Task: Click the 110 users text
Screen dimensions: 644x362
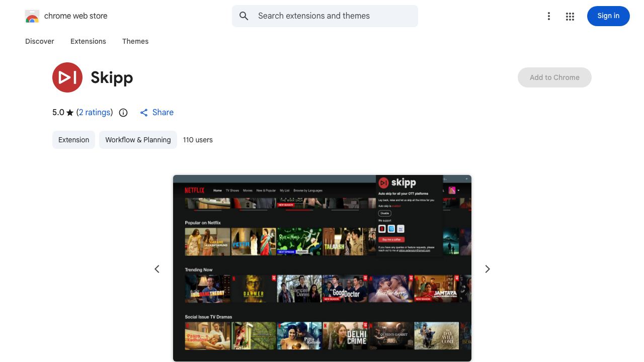Action: pos(198,140)
